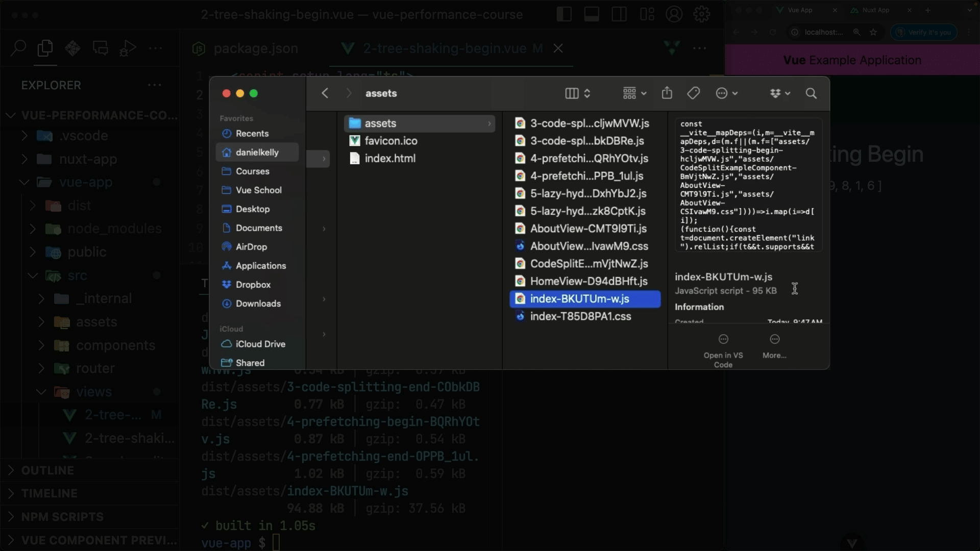Expand OUTLINE section in VS Code
The image size is (980, 551).
pos(89,470)
